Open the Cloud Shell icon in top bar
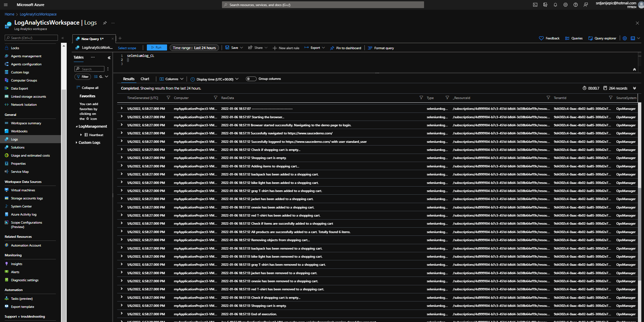Viewport: 644px width, 322px height. click(x=535, y=5)
